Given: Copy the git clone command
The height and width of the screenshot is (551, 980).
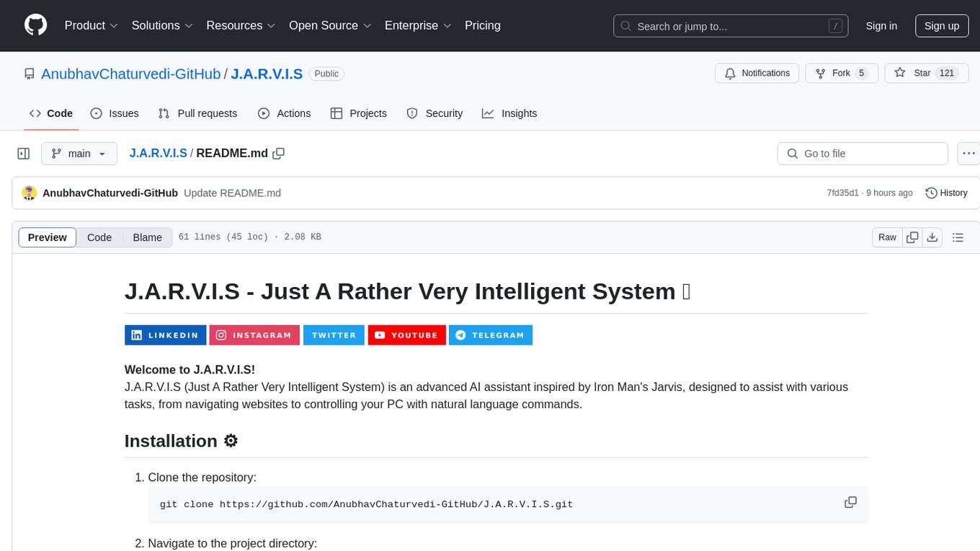Looking at the screenshot, I should (850, 502).
